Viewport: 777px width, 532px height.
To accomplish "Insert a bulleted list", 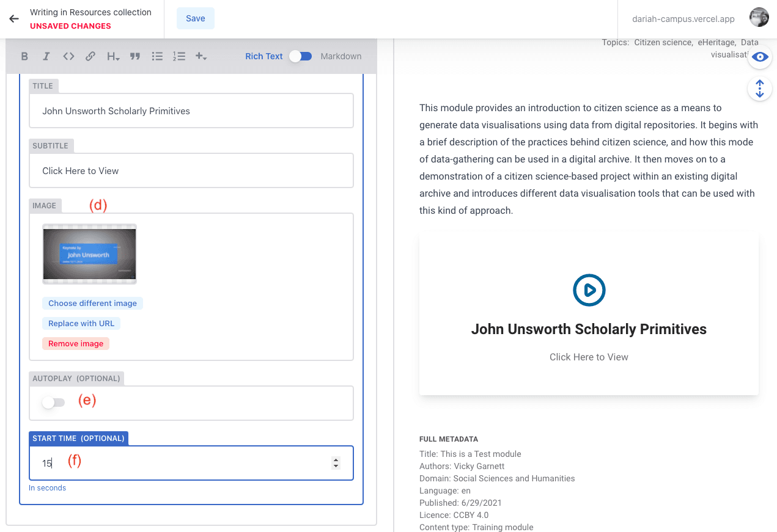I will [157, 56].
